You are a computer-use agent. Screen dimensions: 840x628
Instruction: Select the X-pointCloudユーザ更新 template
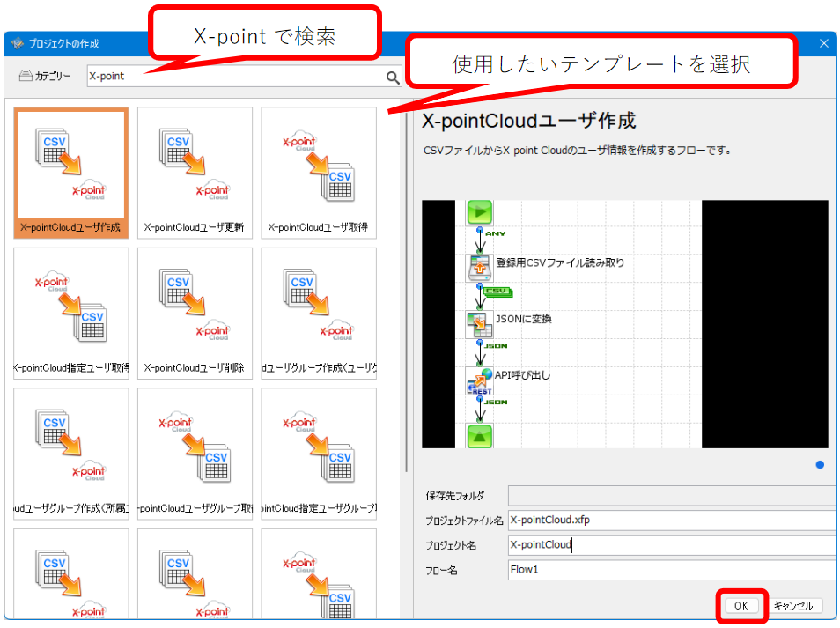195,173
